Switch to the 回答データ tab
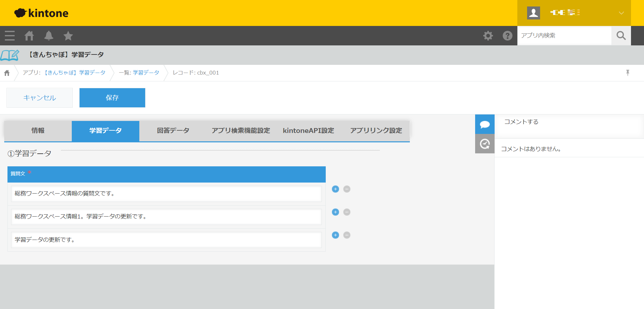Screen dimensions: 644x309 173,131
